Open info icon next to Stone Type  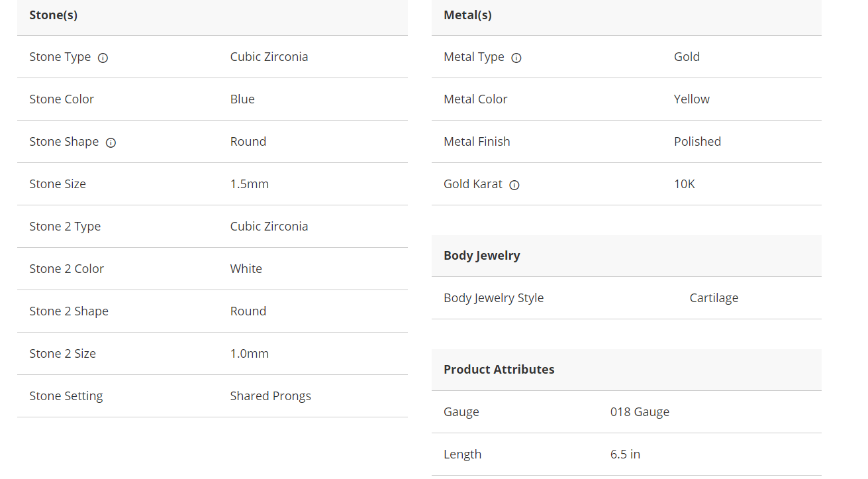pyautogui.click(x=103, y=58)
